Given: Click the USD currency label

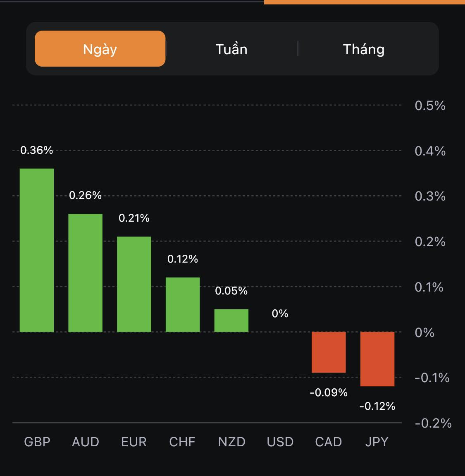Looking at the screenshot, I should 280,442.
